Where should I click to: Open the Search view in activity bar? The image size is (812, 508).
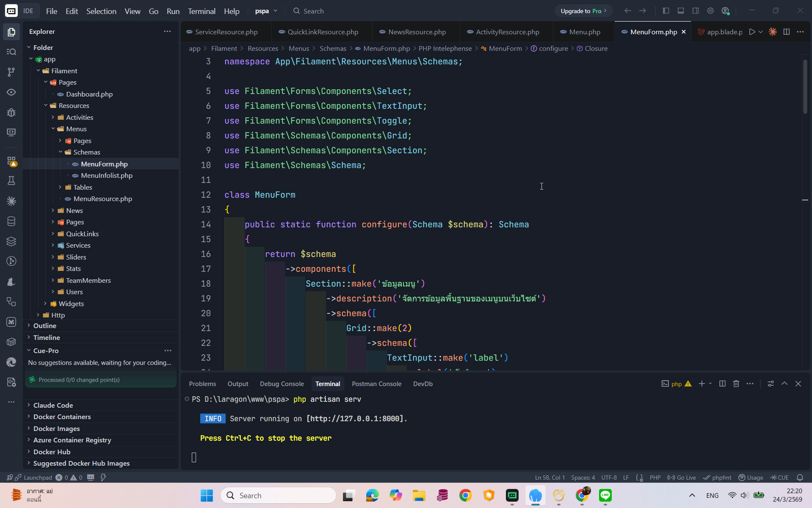pyautogui.click(x=11, y=52)
